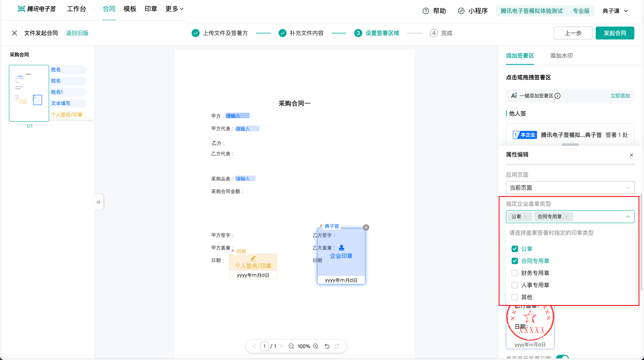Open the 典子谦 account dropdown
644x360 pixels.
tap(615, 11)
